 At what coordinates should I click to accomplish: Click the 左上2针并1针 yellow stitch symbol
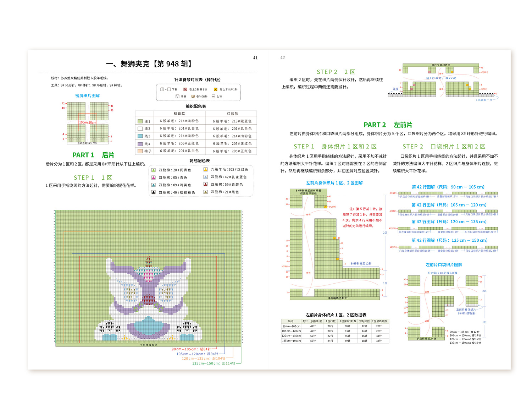(215, 89)
